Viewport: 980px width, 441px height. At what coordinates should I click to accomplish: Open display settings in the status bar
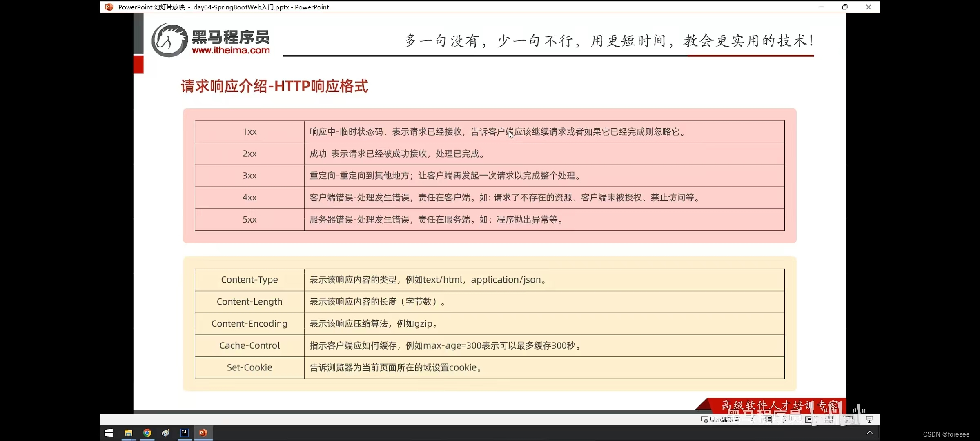[720, 420]
